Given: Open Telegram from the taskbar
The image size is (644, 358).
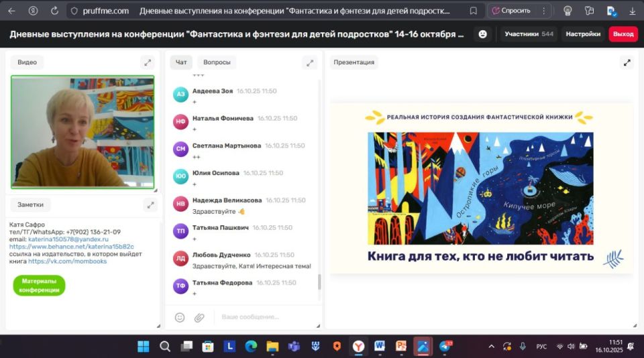Looking at the screenshot, I should (x=445, y=347).
